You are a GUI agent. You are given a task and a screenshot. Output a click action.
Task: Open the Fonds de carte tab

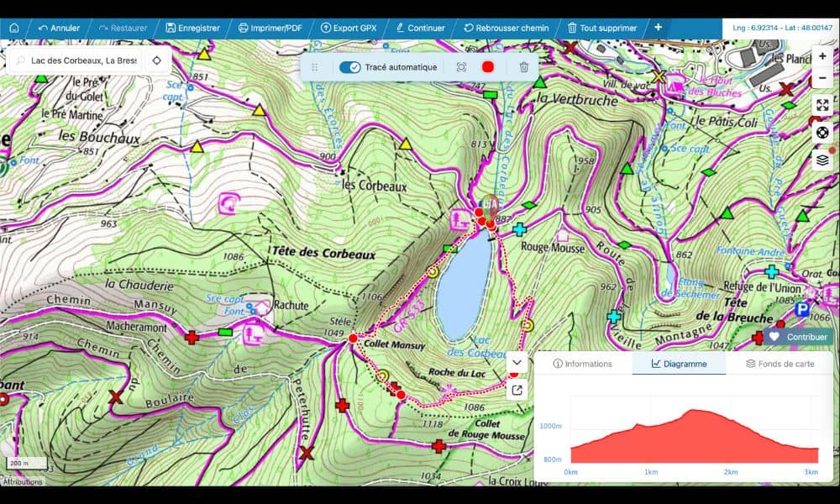[x=780, y=364]
